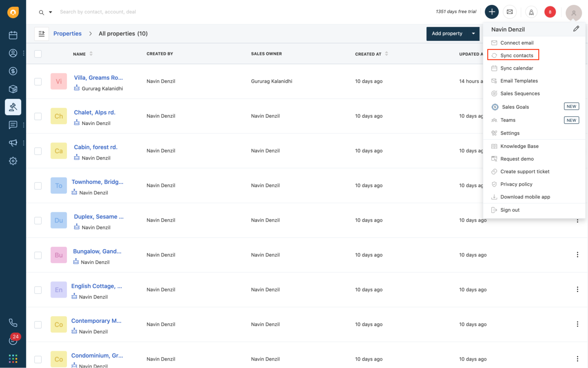The image size is (588, 368).
Task: Sort by the CREATED AT column arrows
Action: 386,53
